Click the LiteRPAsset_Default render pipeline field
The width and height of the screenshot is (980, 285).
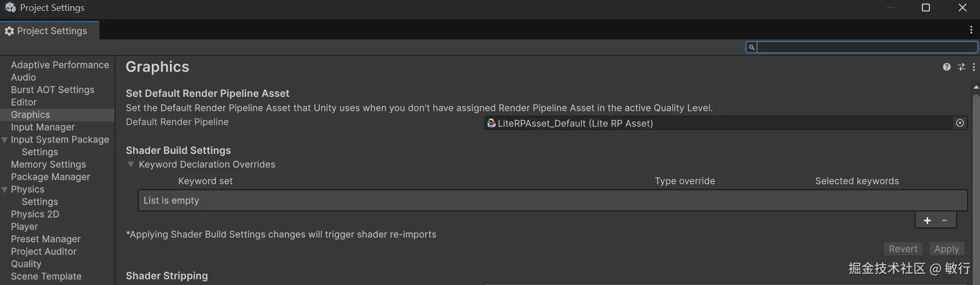[x=715, y=123]
